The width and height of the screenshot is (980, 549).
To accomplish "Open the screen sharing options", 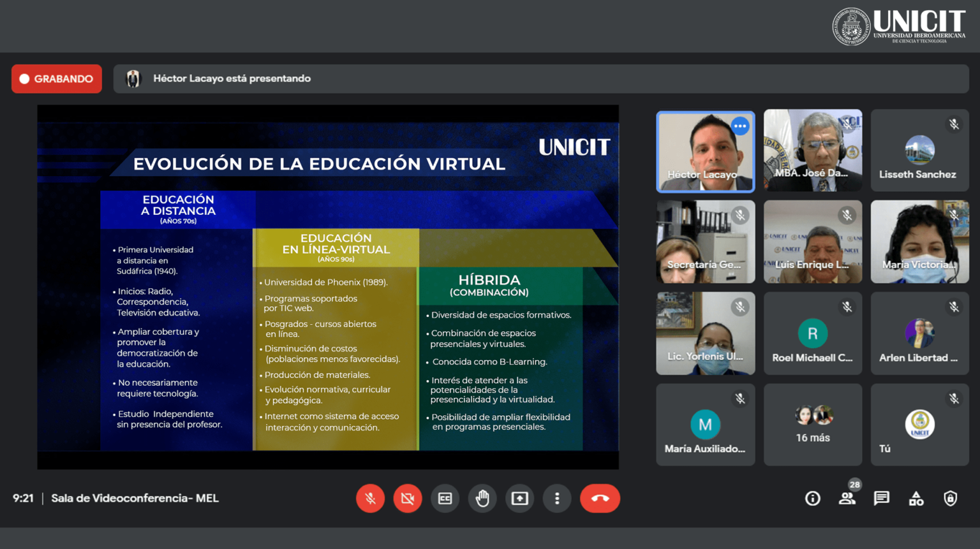I will coord(520,498).
